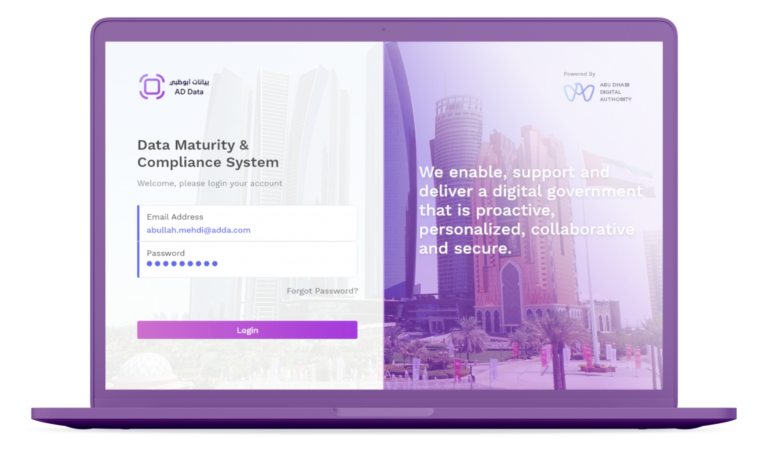The image size is (768, 466).
Task: Select the 'Password' field label
Action: (x=165, y=253)
